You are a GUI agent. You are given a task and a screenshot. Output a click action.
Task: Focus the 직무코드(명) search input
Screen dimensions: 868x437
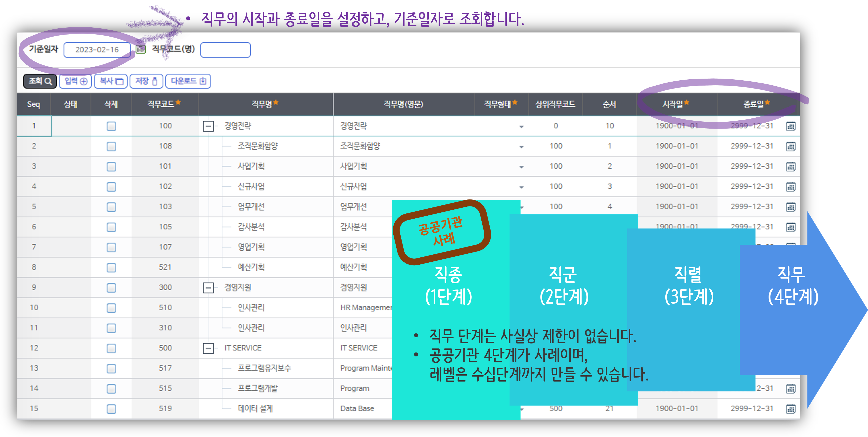click(x=225, y=49)
